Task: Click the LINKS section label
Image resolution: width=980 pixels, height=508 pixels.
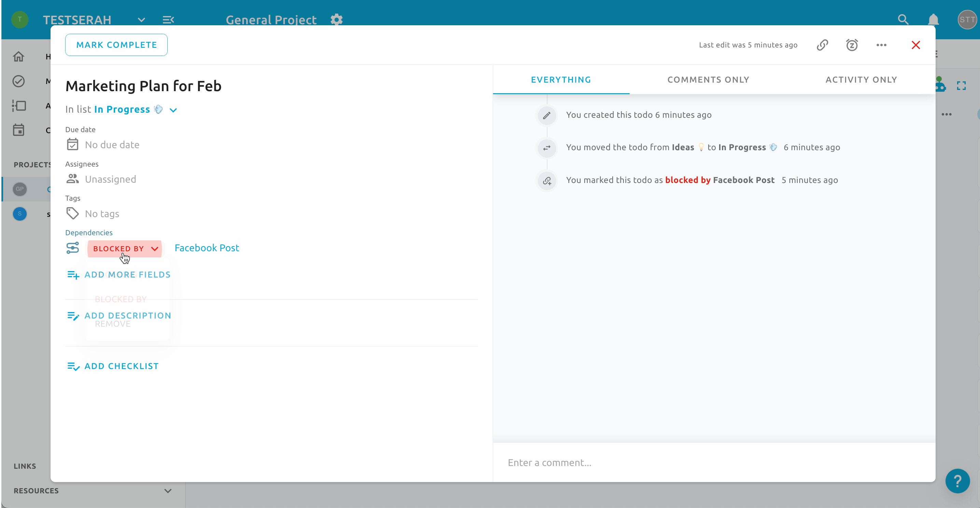Action: click(x=25, y=466)
